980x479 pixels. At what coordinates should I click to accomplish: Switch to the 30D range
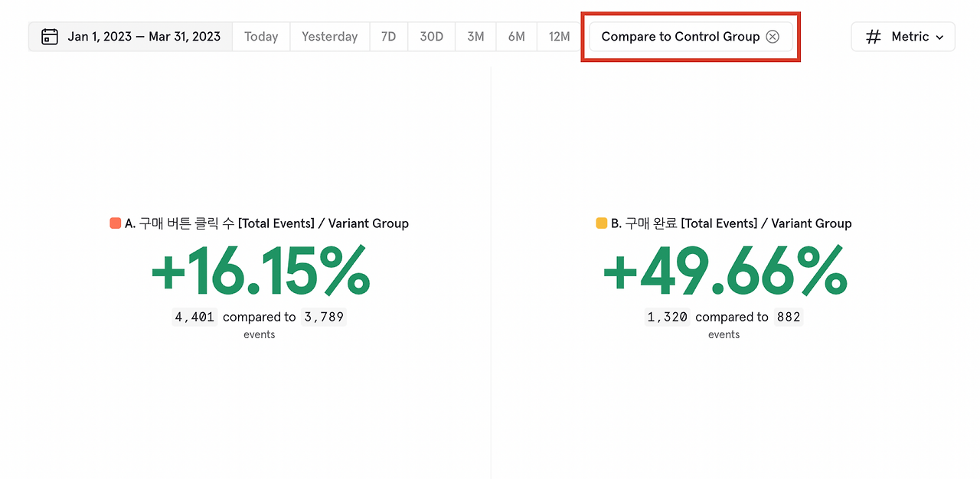click(x=431, y=37)
